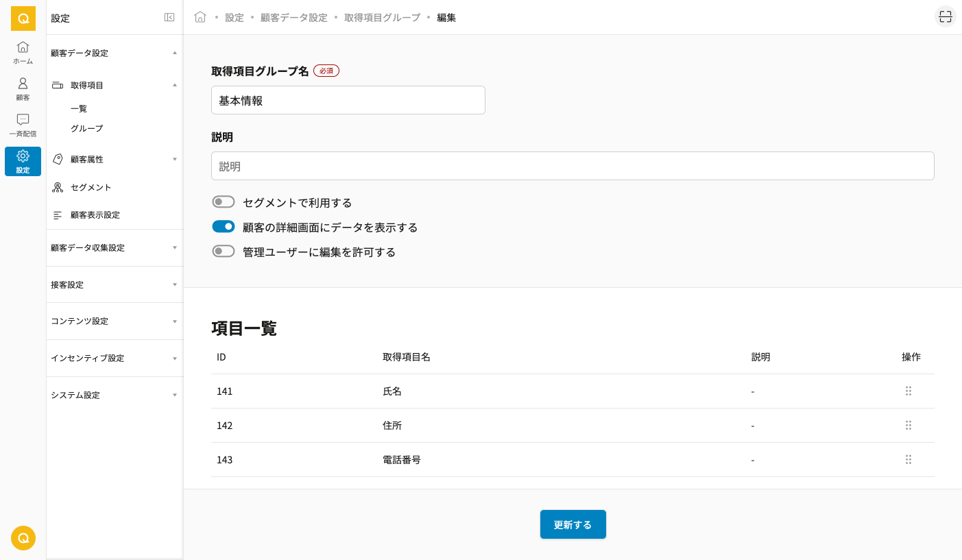Enable 管理ユーザーに編集を許可する toggle
This screenshot has height=560, width=962.
point(224,251)
